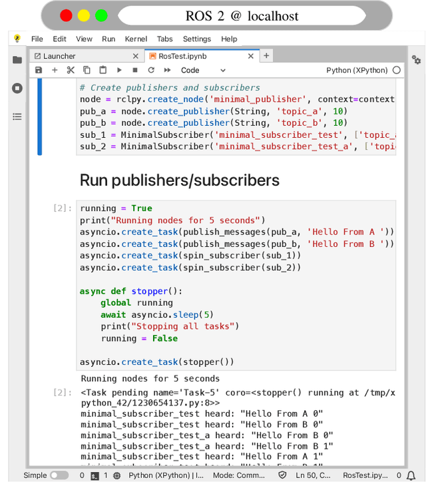Save the notebook using the toolbar disk icon
The height and width of the screenshot is (504, 426).
click(39, 70)
